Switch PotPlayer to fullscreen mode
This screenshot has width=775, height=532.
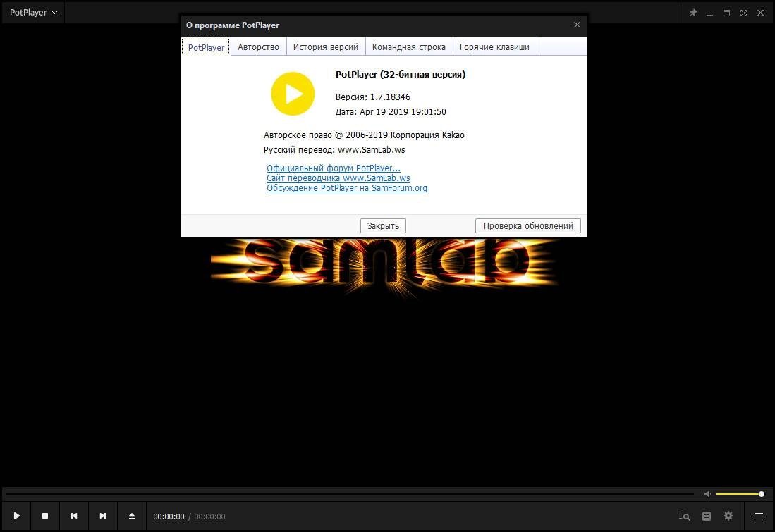point(743,13)
